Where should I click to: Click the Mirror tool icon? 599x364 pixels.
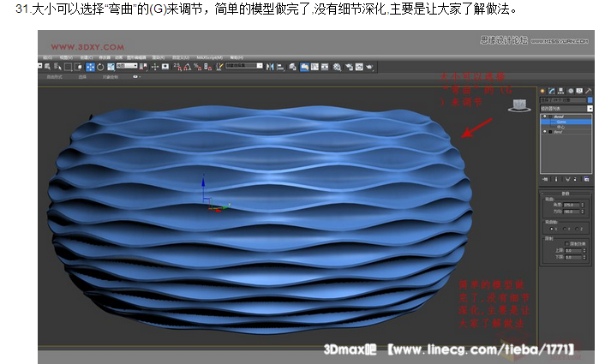pyautogui.click(x=272, y=66)
